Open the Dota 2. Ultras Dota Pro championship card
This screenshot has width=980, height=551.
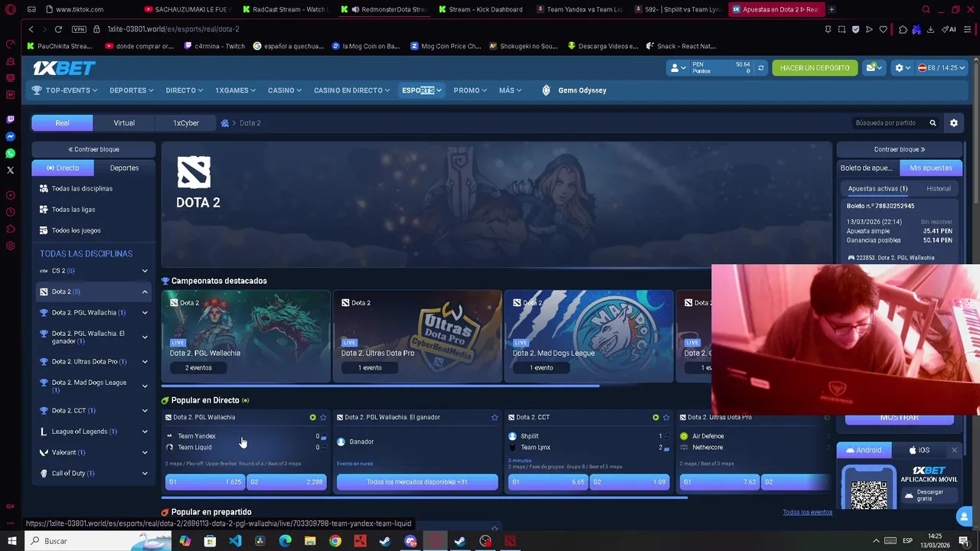(x=417, y=336)
